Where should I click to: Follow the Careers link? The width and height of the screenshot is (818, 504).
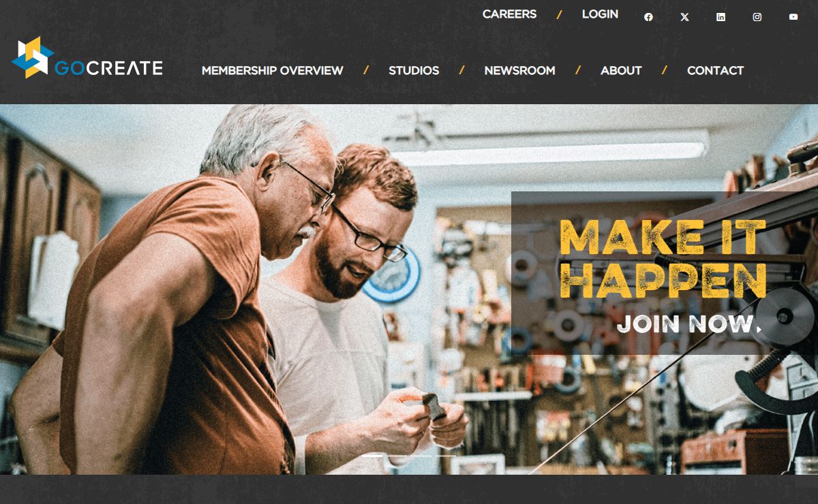509,14
